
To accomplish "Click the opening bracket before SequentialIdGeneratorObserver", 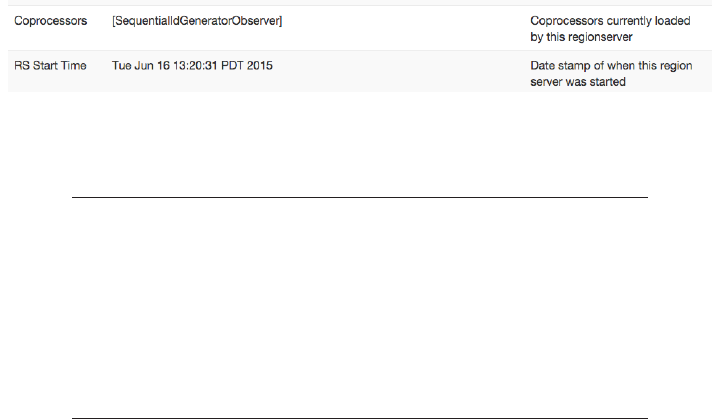I will pos(114,20).
